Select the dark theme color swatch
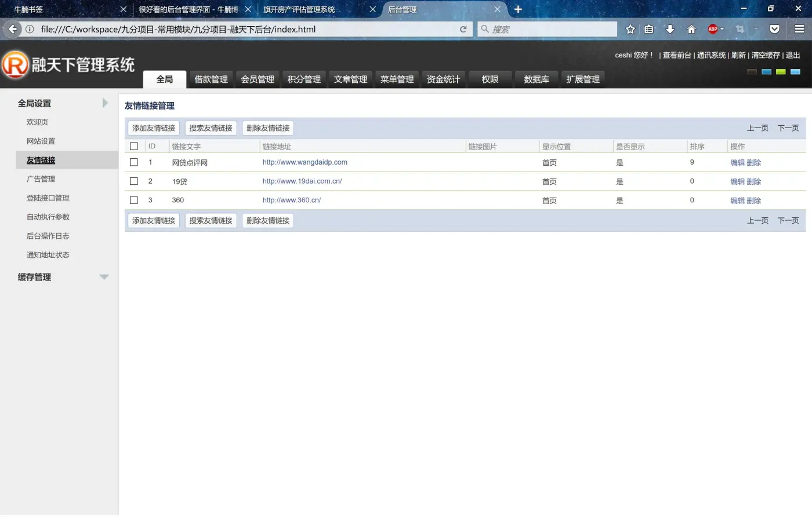This screenshot has height=517, width=812. [752, 72]
